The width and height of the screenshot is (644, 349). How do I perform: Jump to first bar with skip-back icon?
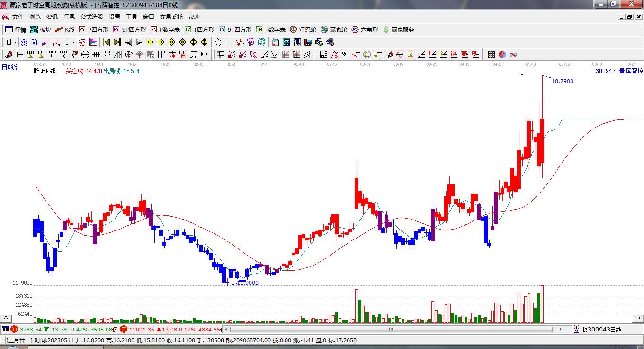pos(107,42)
